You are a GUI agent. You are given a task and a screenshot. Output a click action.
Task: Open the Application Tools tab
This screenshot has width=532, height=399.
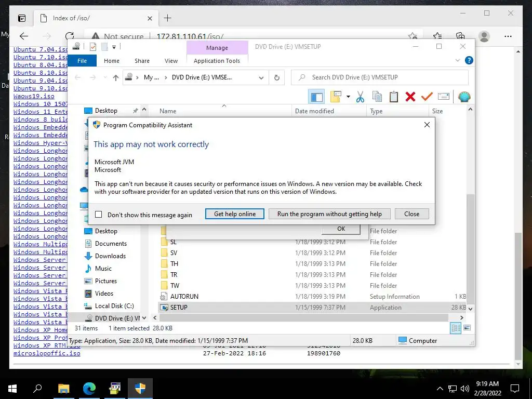(x=217, y=61)
